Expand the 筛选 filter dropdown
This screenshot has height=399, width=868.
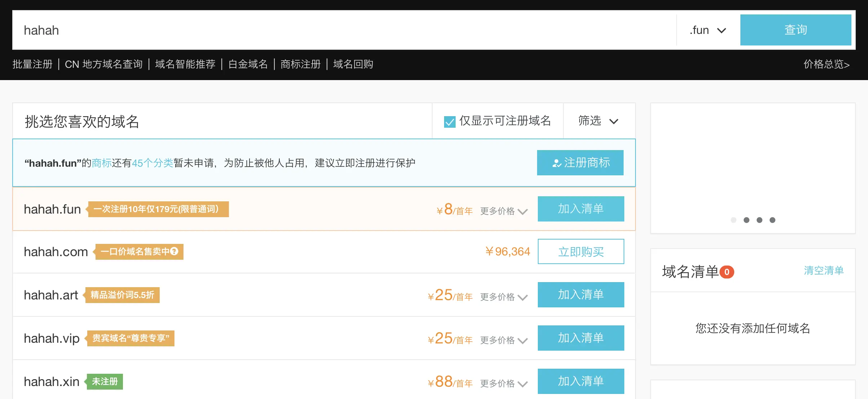coord(598,121)
